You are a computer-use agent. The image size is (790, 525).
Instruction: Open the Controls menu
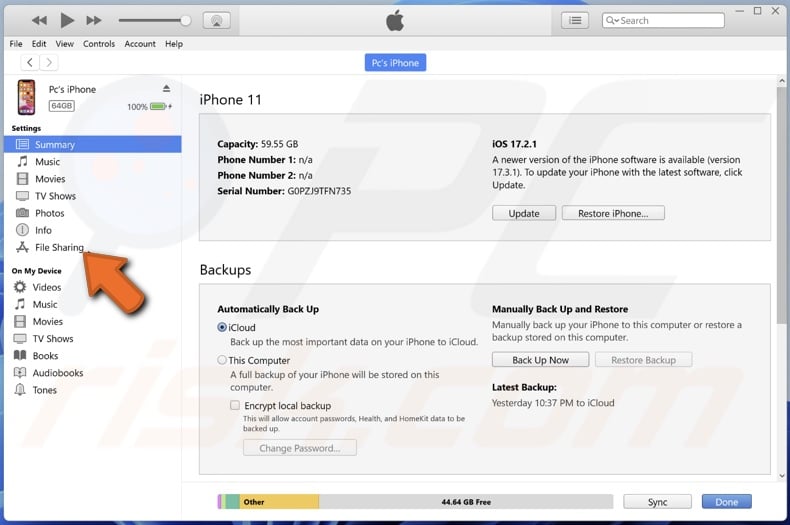[x=99, y=44]
